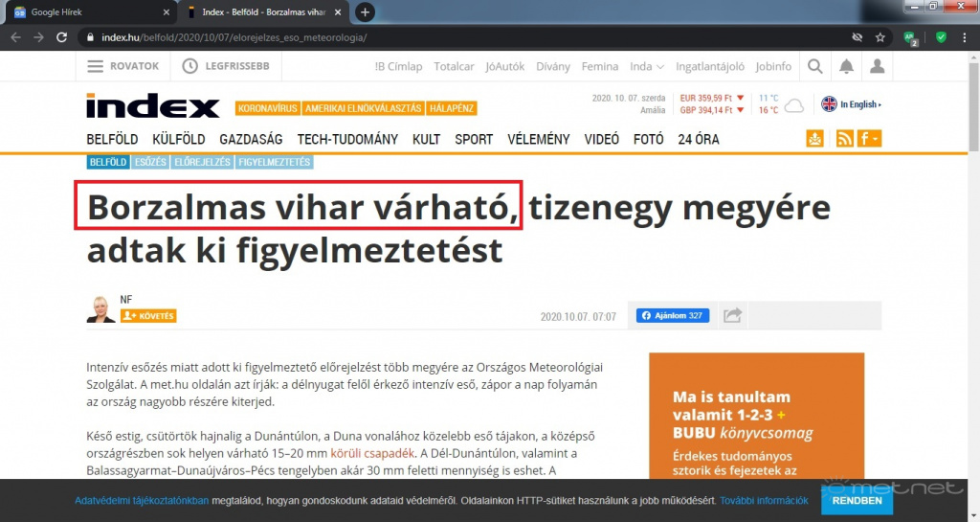
Task: Open notifications bell icon
Action: coord(846,66)
